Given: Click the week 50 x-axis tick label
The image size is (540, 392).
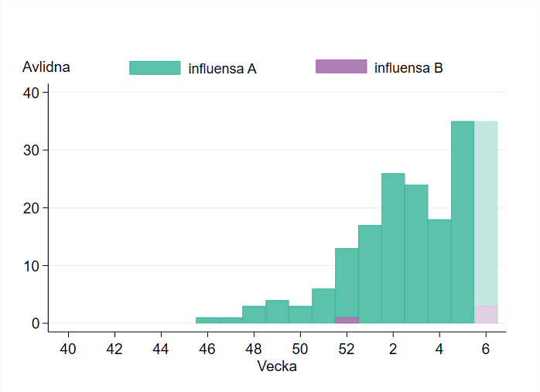Looking at the screenshot, I should [x=300, y=347].
